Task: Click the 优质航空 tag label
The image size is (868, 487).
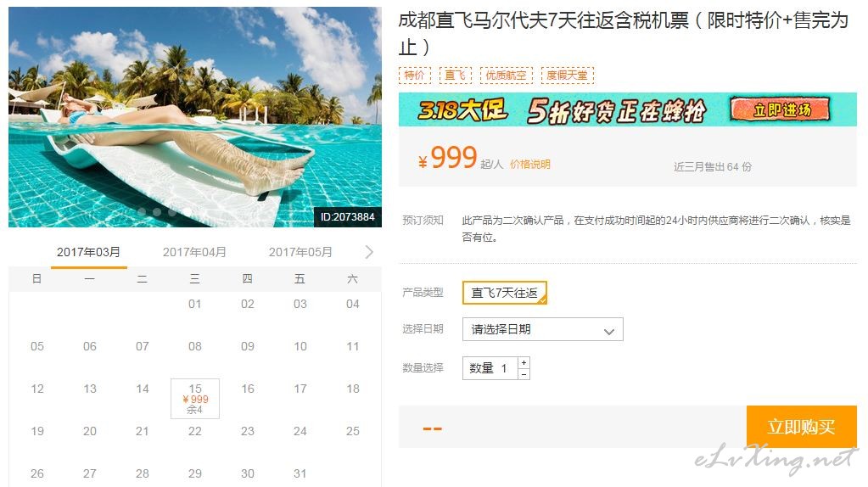Action: point(506,76)
